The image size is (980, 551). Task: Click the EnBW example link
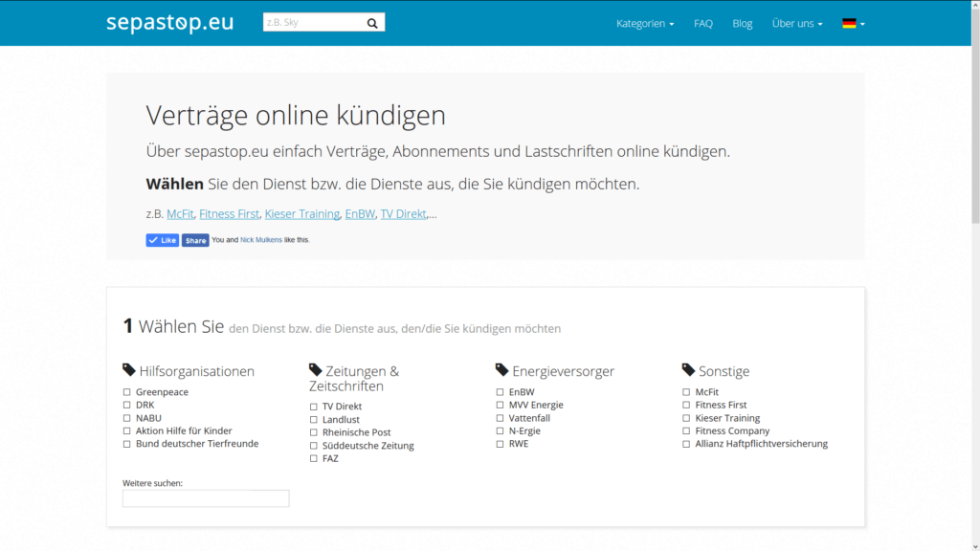[360, 213]
